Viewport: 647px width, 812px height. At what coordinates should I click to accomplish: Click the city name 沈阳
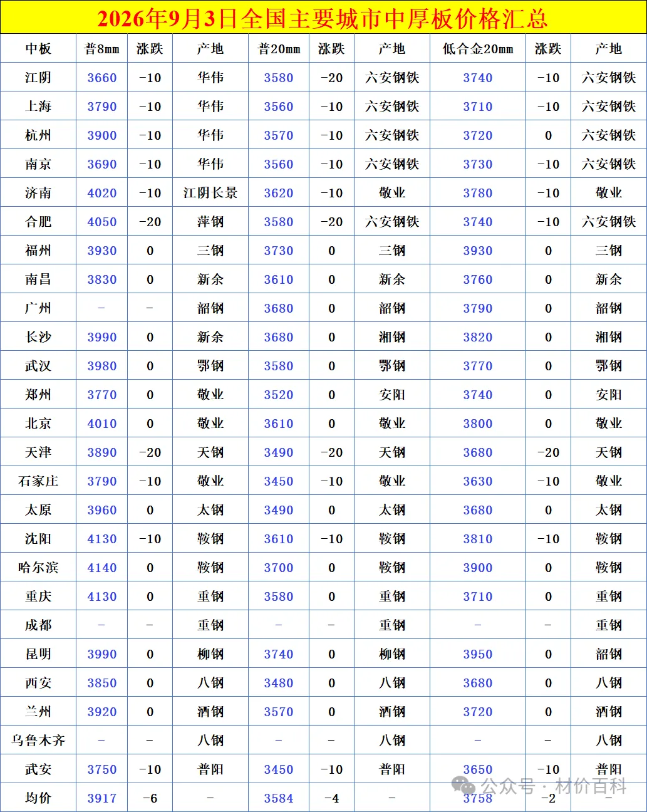(38, 539)
